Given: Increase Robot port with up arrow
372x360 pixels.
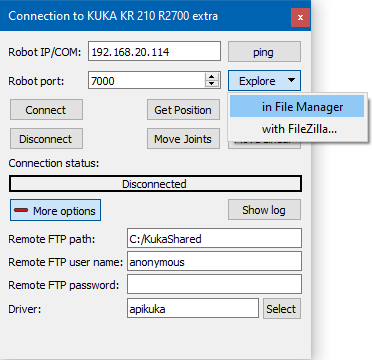Looking at the screenshot, I should [x=212, y=77].
